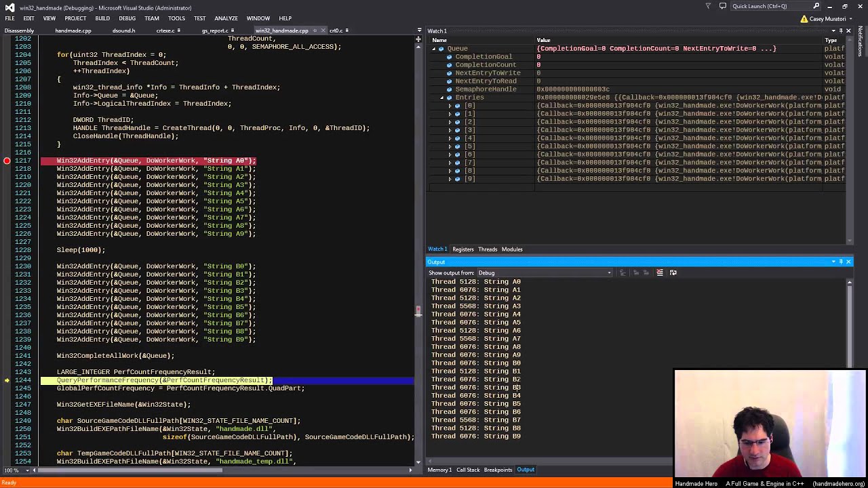This screenshot has width=868, height=488.
Task: Switch to the Call Stack tab
Action: [x=468, y=470]
